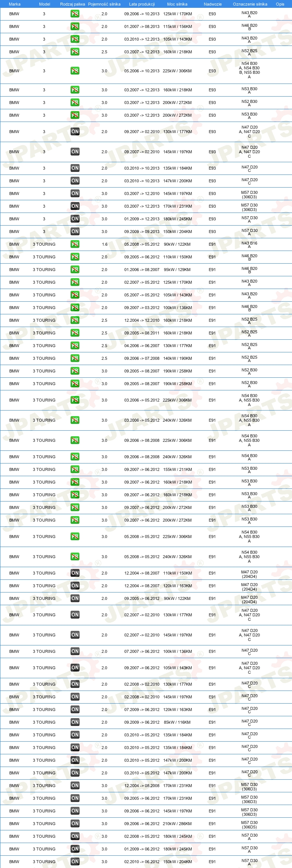Click the 'M57 D30 (306D5)' engine code cell
292x868 pixels.
249,824
